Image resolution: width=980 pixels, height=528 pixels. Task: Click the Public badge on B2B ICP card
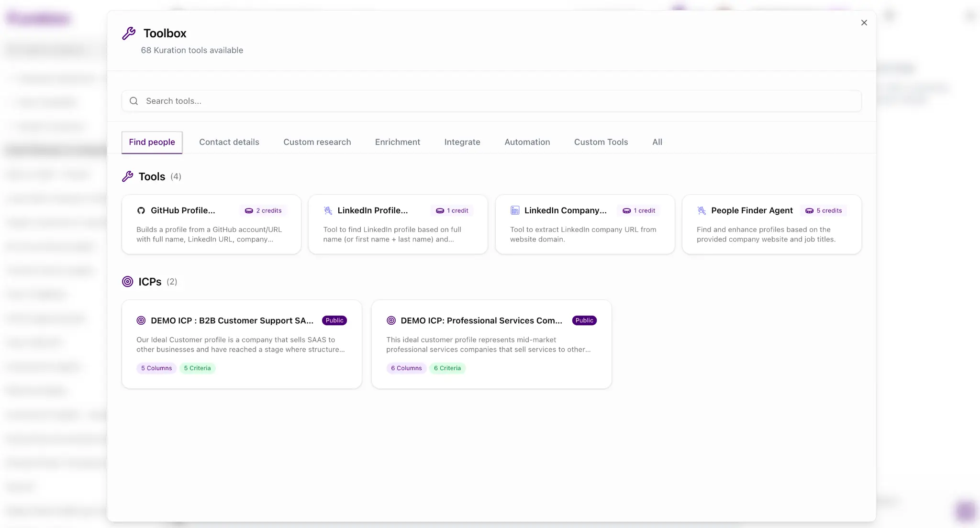334,320
